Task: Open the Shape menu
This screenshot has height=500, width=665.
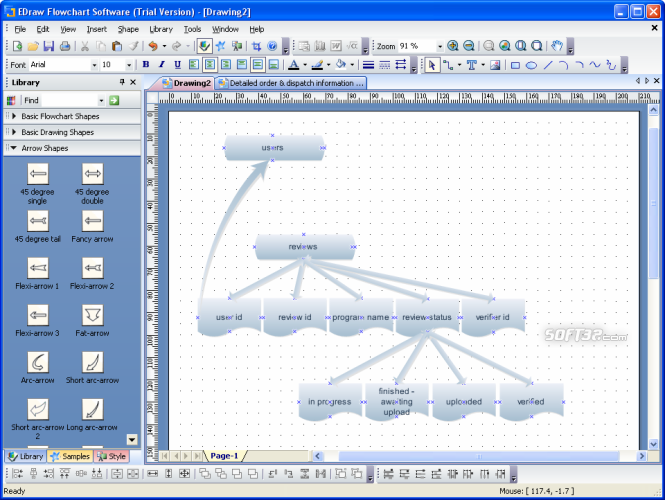Action: coord(128,29)
